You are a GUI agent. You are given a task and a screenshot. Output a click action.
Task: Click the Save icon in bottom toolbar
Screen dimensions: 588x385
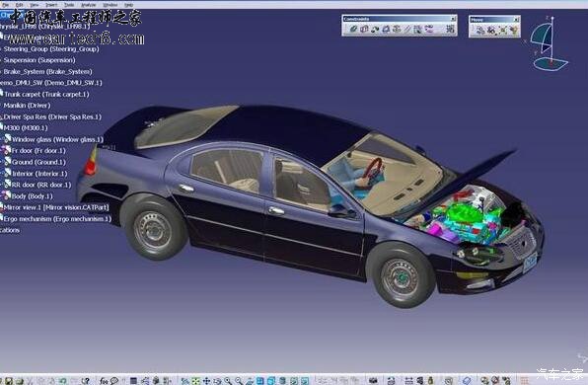tap(9, 381)
